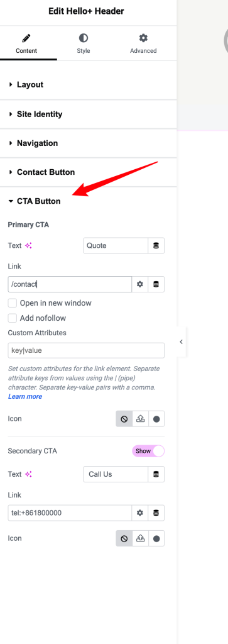Follow the Learn more link
Screen dimensions: 228x644
[x=25, y=397]
